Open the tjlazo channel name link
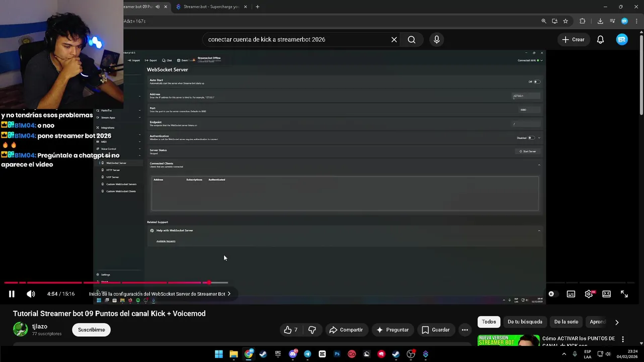644x362 pixels. click(x=40, y=326)
